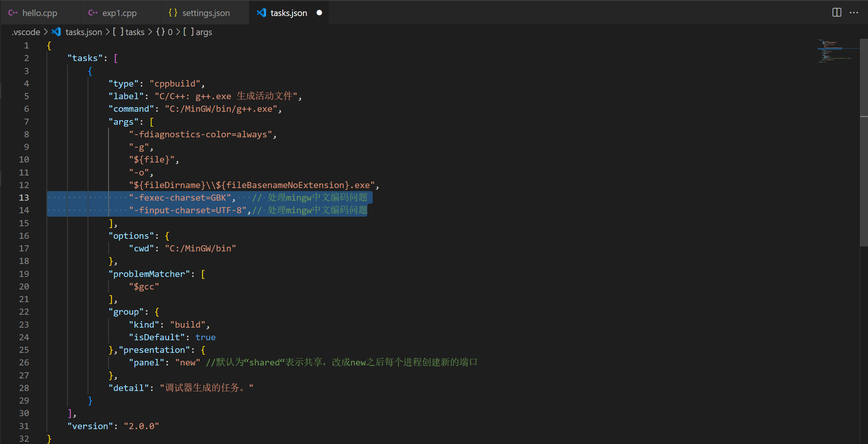
Task: Open the More Actions ellipsis menu
Action: 854,13
